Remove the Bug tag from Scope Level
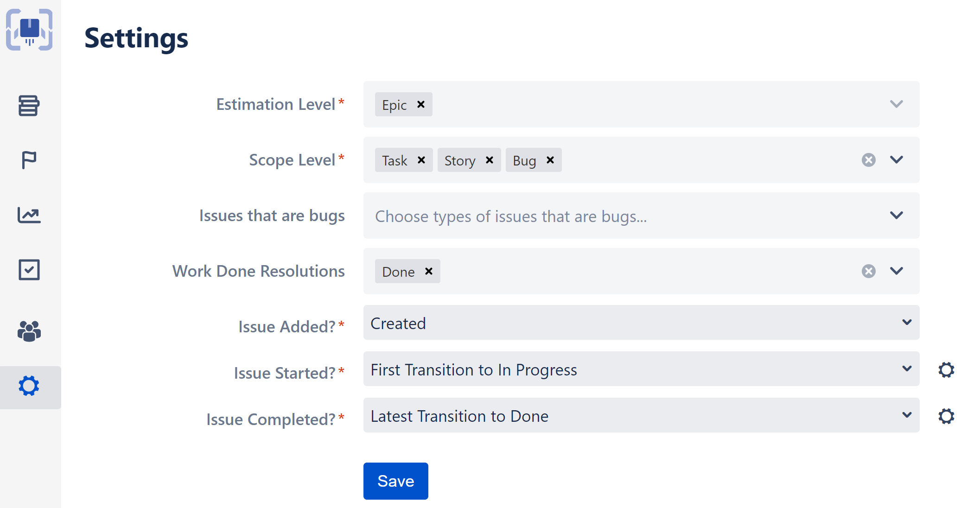Screen dimensions: 980x508 pyautogui.click(x=550, y=160)
